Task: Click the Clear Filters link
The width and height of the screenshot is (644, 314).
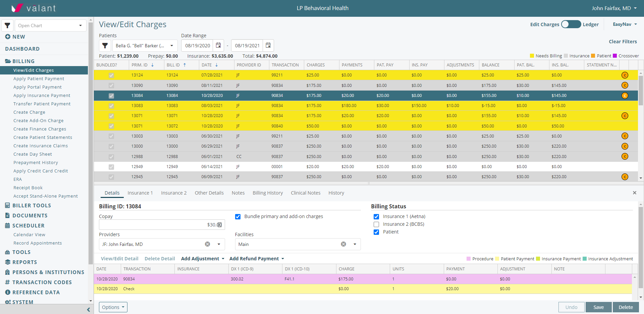Action: tap(623, 42)
